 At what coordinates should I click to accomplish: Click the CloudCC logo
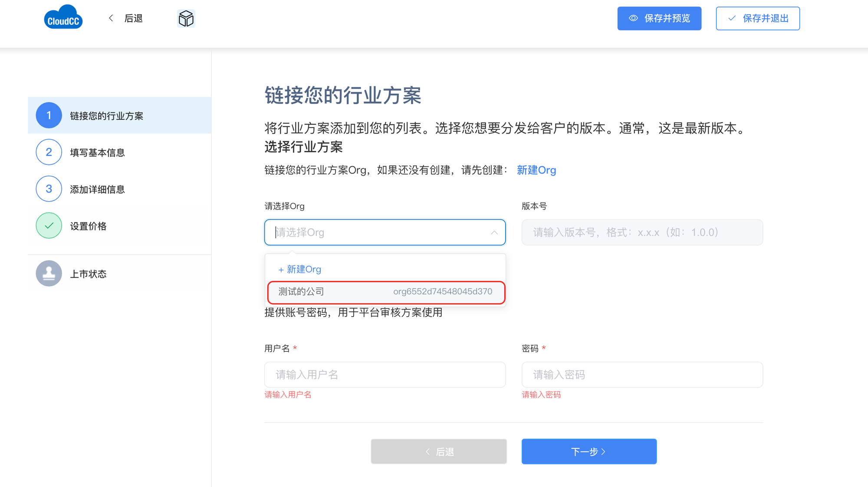click(x=63, y=18)
